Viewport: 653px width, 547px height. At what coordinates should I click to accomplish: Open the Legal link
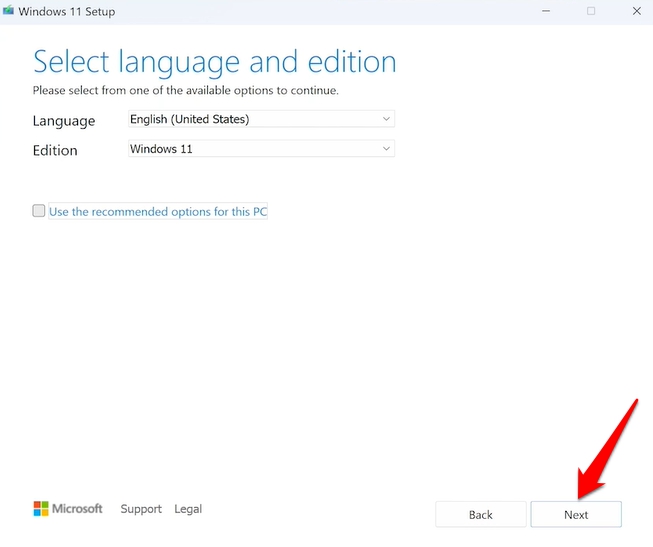pos(188,509)
